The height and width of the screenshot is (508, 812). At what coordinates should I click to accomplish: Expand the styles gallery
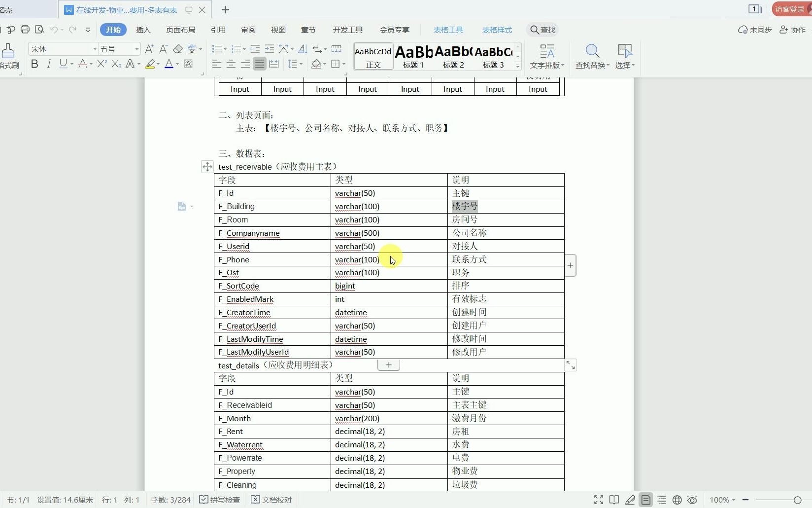(x=518, y=66)
